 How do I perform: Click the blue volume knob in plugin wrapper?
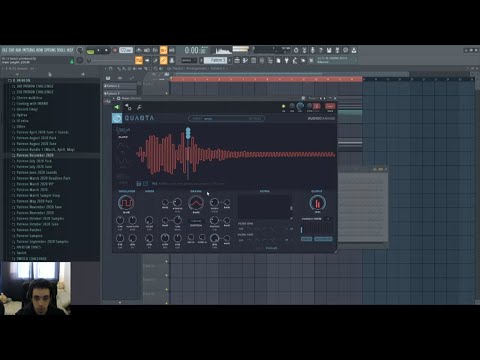(300, 107)
